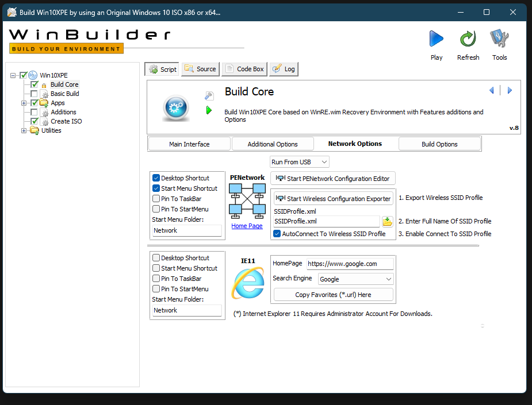Uncheck PENetwork Desktop Shortcut
This screenshot has width=532, height=405.
(156, 178)
